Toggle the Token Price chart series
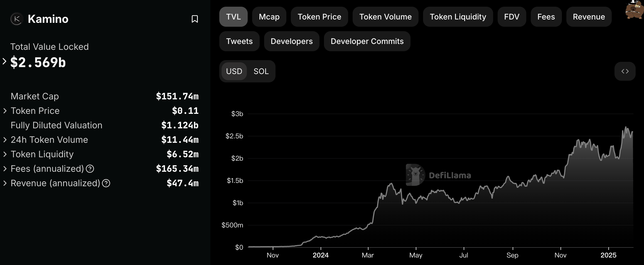The width and height of the screenshot is (644, 265). (319, 17)
